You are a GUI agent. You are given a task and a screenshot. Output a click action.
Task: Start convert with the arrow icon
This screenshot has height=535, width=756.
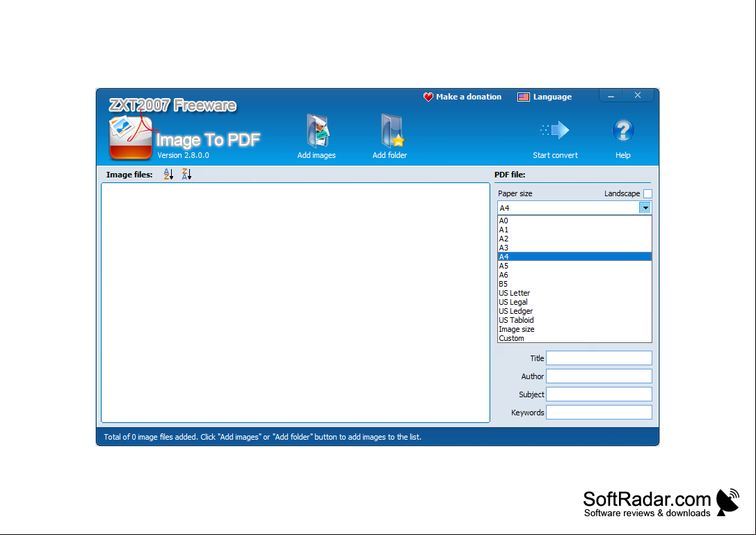(x=555, y=130)
